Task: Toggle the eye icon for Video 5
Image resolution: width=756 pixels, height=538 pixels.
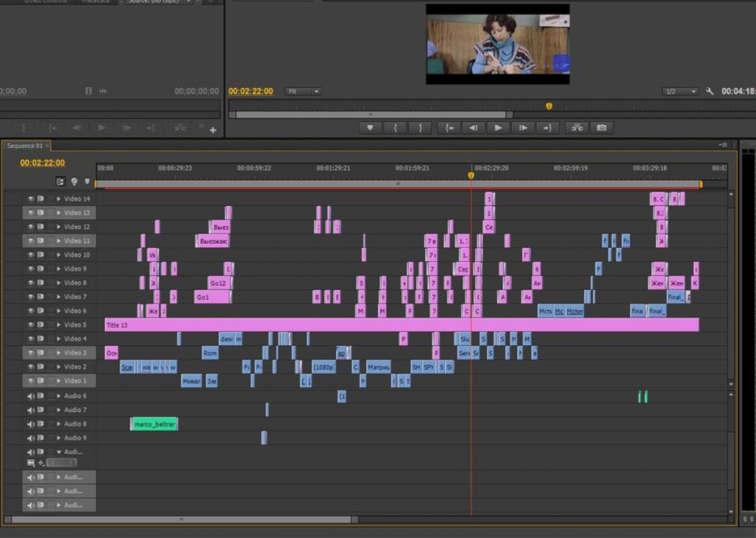Action: (31, 325)
